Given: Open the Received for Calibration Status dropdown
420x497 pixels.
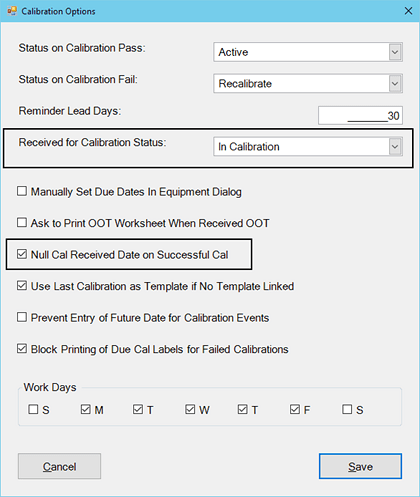Looking at the screenshot, I should (x=395, y=147).
